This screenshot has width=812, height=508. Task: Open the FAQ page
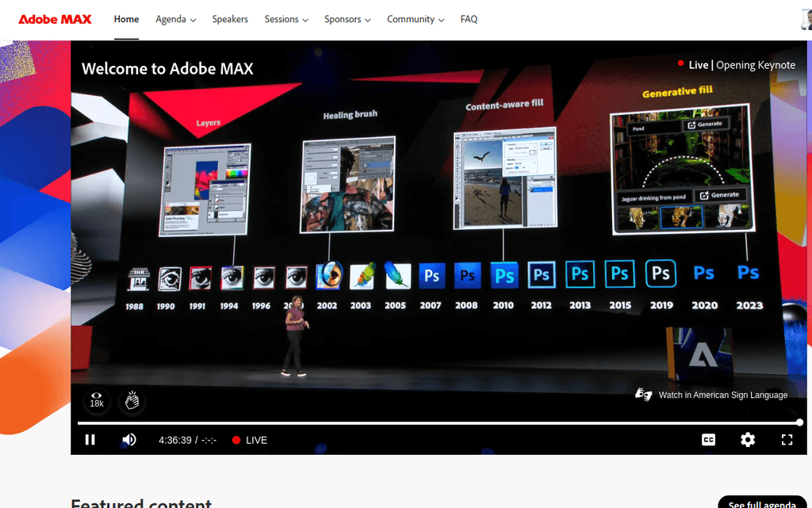point(469,19)
